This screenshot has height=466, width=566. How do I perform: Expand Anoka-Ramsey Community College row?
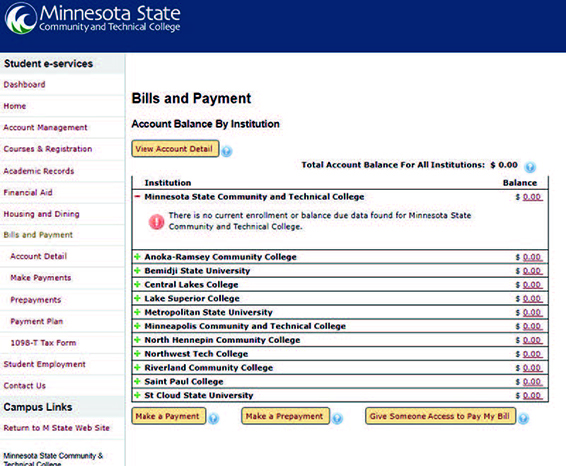[x=137, y=257]
